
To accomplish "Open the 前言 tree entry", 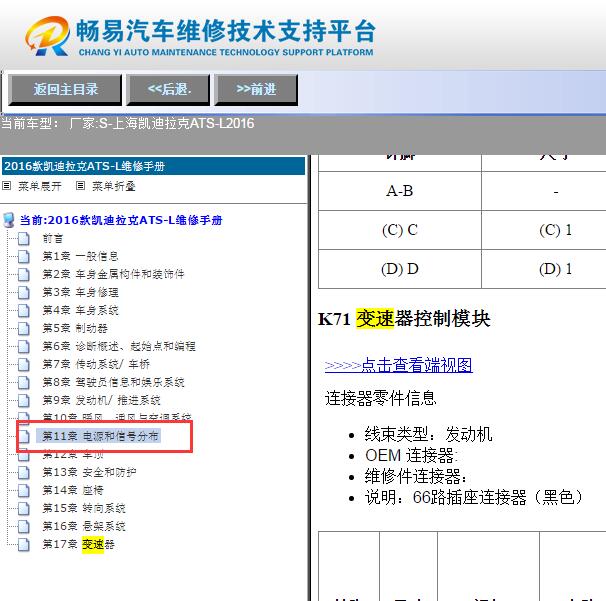I will [x=53, y=238].
